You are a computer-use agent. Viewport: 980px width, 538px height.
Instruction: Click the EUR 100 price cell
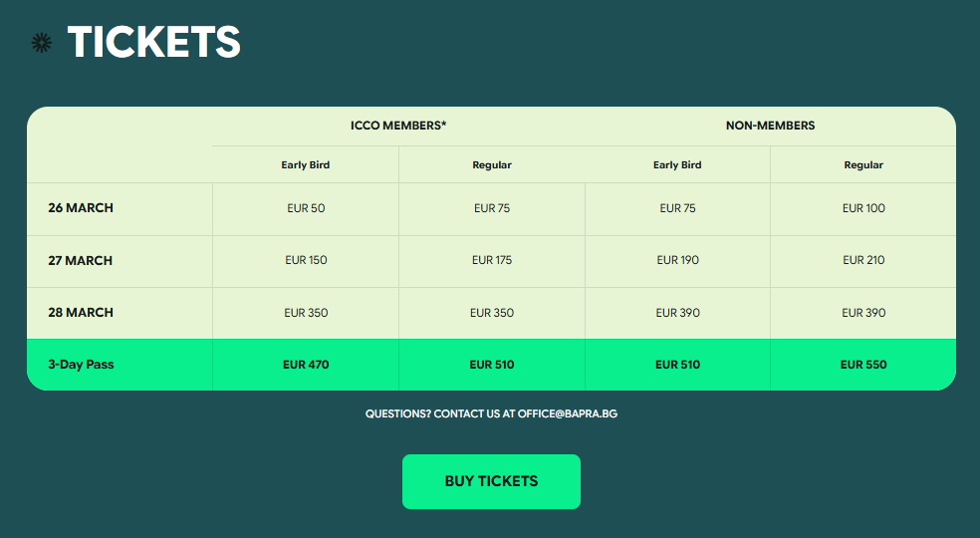863,208
